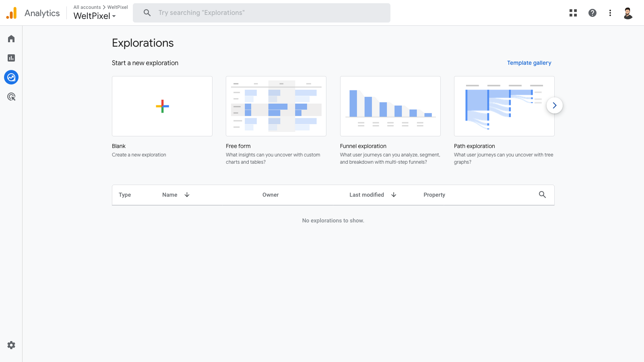Open the Help question mark icon
The width and height of the screenshot is (644, 362).
592,13
